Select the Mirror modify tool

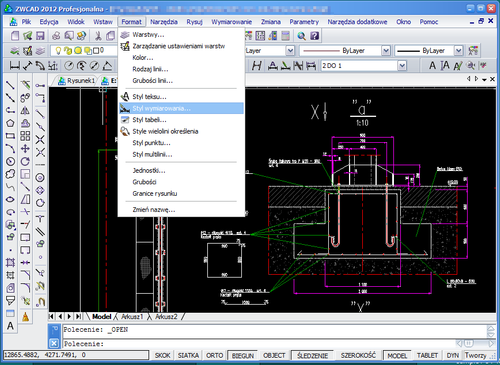pyautogui.click(x=25, y=111)
